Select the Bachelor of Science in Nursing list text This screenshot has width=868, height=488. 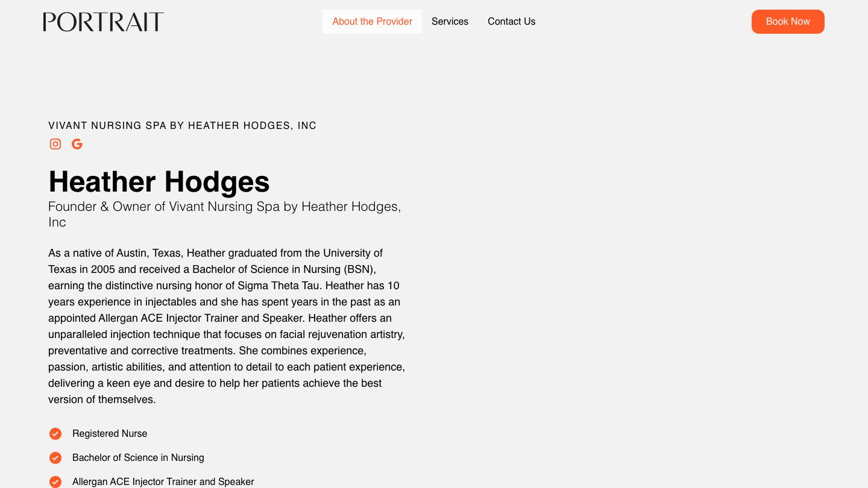(138, 458)
